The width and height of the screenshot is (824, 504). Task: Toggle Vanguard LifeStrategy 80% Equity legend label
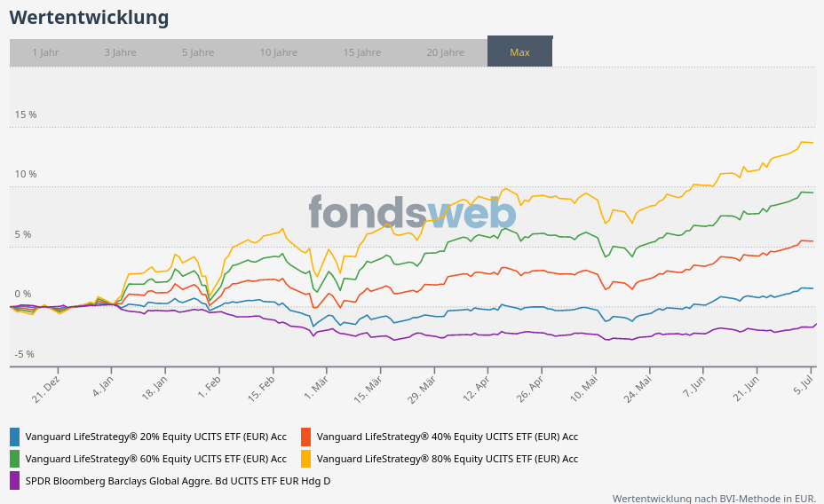coord(448,459)
